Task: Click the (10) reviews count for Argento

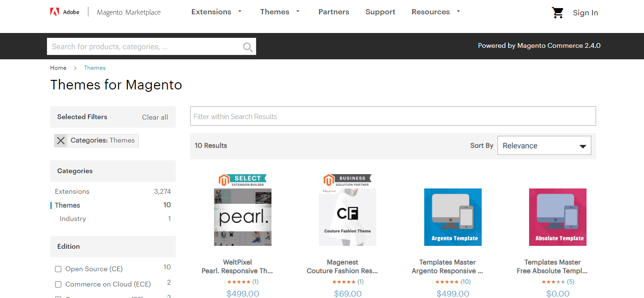Action: click(x=465, y=282)
